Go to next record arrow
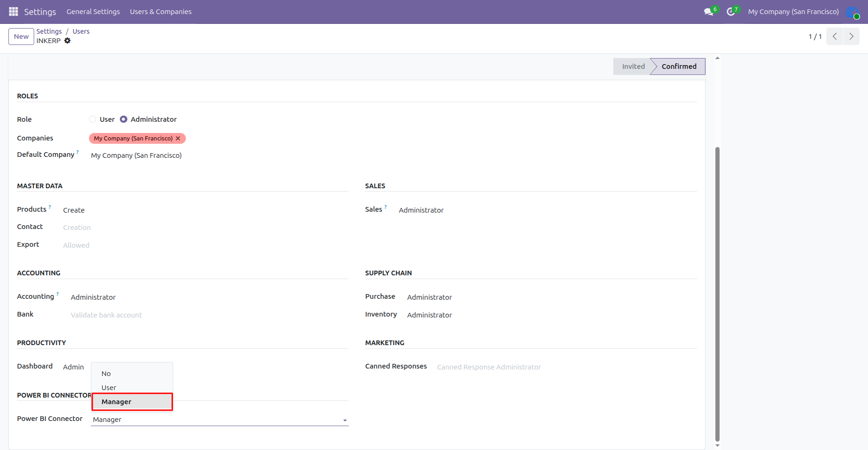Viewport: 868px width, 450px height. (x=851, y=37)
